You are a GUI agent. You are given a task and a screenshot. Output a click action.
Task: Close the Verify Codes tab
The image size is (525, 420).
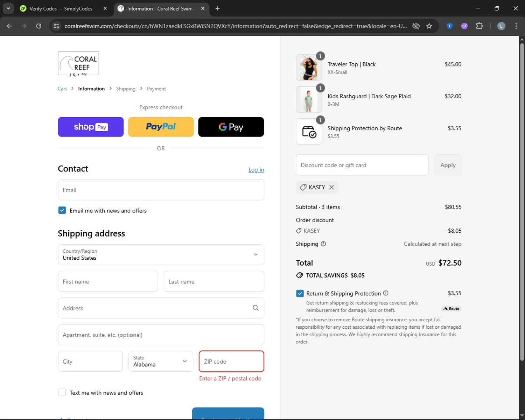point(105,8)
